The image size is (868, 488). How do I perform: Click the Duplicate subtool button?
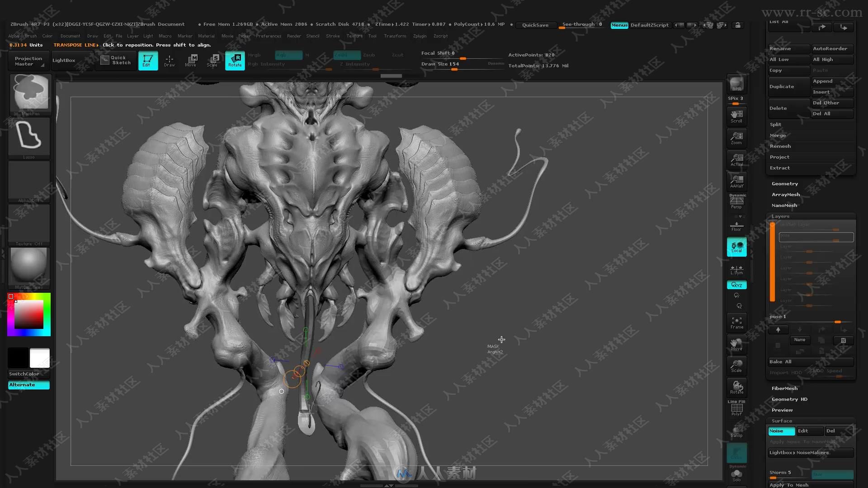tap(789, 87)
